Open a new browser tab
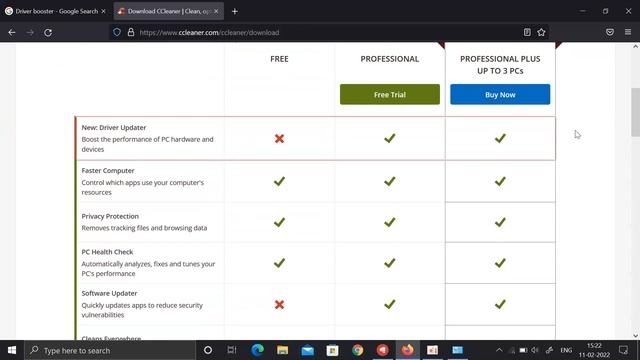 tap(235, 11)
